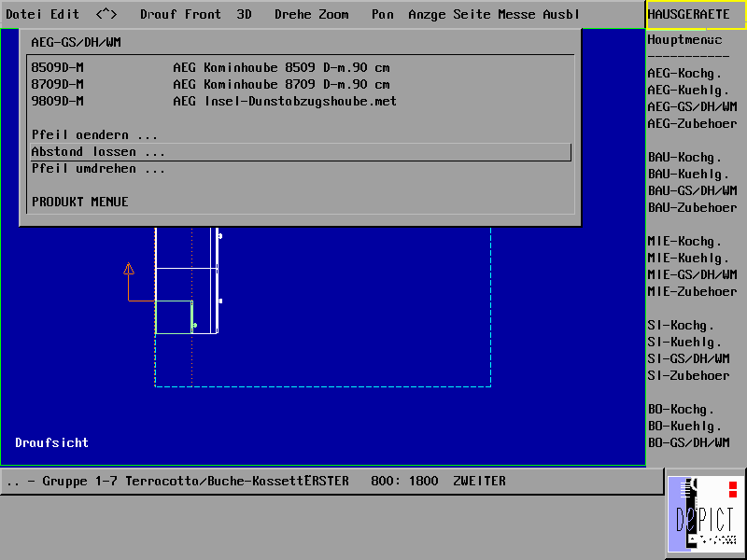The width and height of the screenshot is (747, 560).
Task: Open BAU-GS/DH/WM category
Action: pyautogui.click(x=692, y=191)
